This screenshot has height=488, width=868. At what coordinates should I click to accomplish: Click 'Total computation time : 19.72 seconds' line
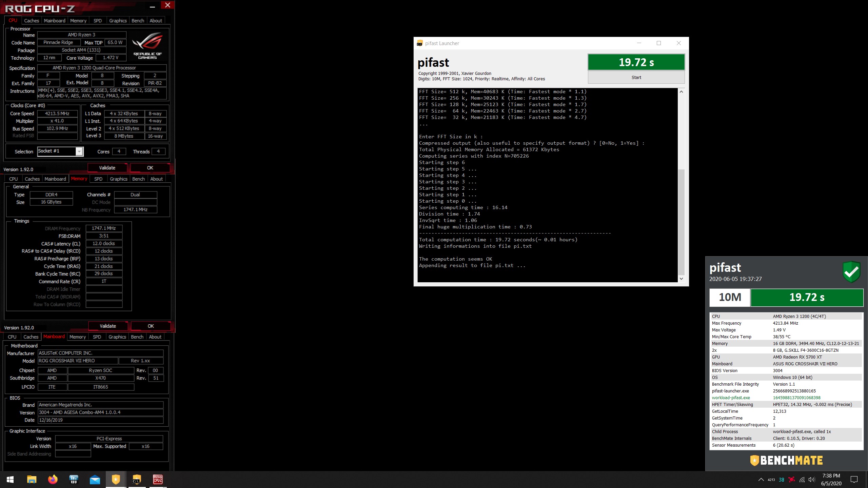point(498,240)
